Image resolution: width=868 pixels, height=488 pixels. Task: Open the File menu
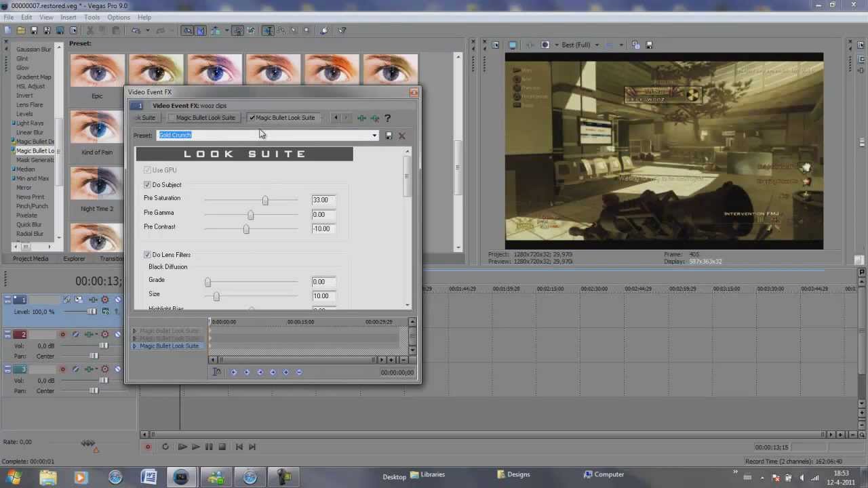[9, 18]
